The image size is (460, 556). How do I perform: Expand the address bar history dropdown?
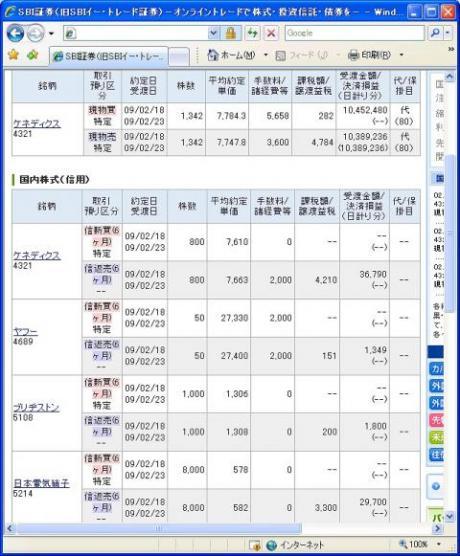point(214,33)
